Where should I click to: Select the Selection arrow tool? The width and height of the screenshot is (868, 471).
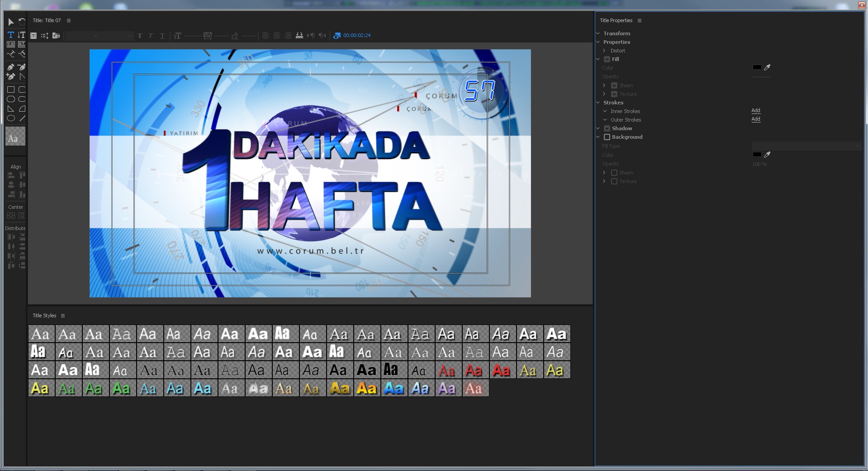pos(11,22)
